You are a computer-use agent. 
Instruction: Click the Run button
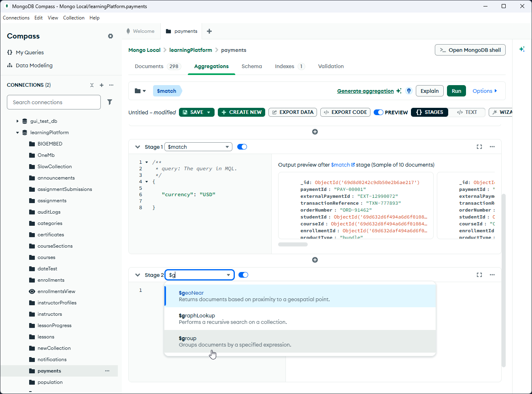[x=457, y=91]
